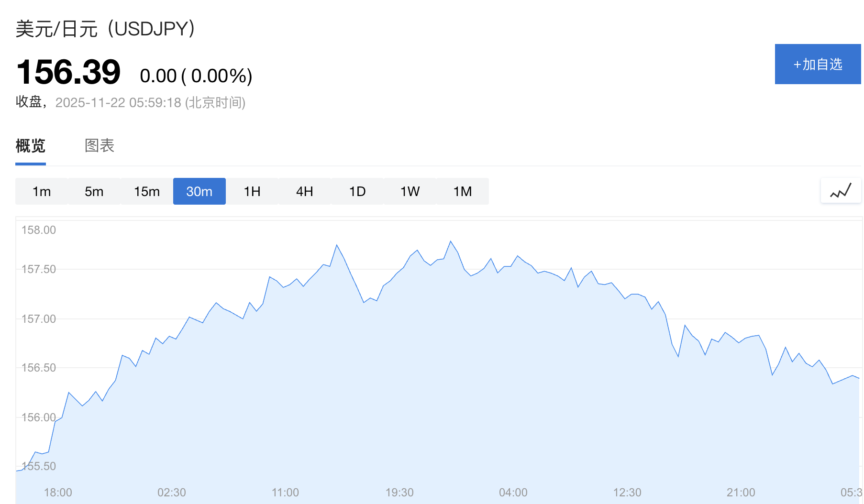Screen dimensions: 864x504
Task: Click the 156.39 current price
Action: pos(68,72)
